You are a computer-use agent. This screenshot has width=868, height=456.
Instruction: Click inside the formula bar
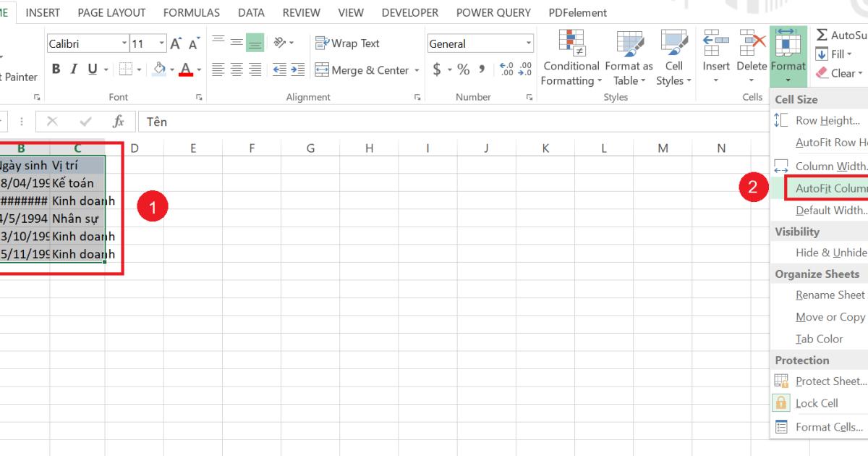click(289, 121)
